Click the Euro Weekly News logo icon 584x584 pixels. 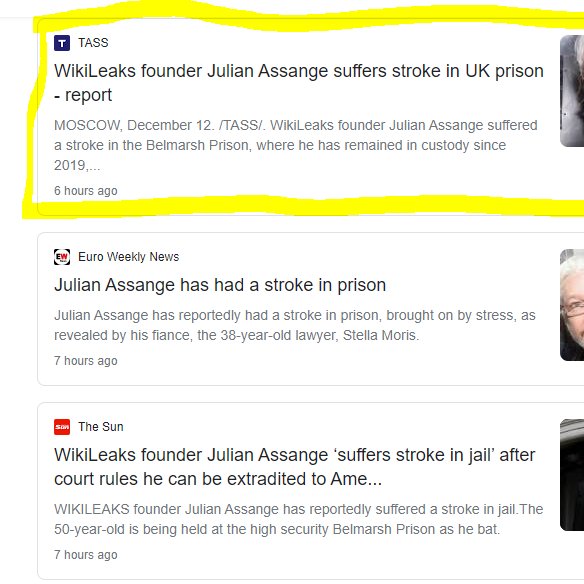62,257
